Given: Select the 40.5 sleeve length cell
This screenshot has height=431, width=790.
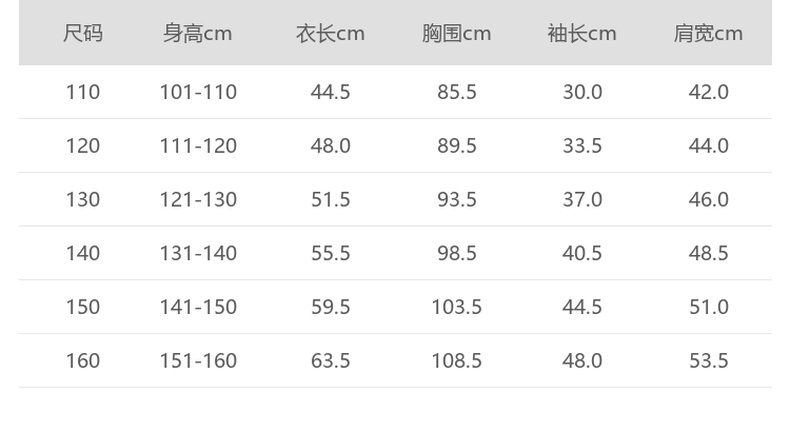Looking at the screenshot, I should point(582,254).
